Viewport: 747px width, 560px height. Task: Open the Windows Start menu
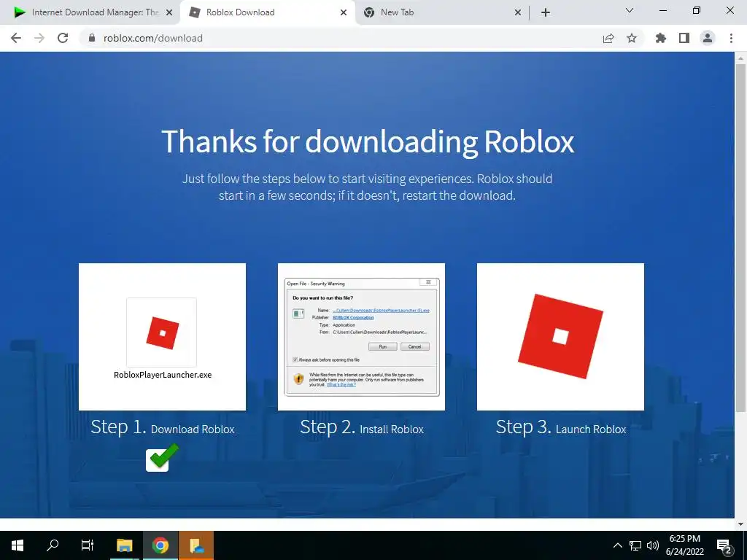pos(18,545)
